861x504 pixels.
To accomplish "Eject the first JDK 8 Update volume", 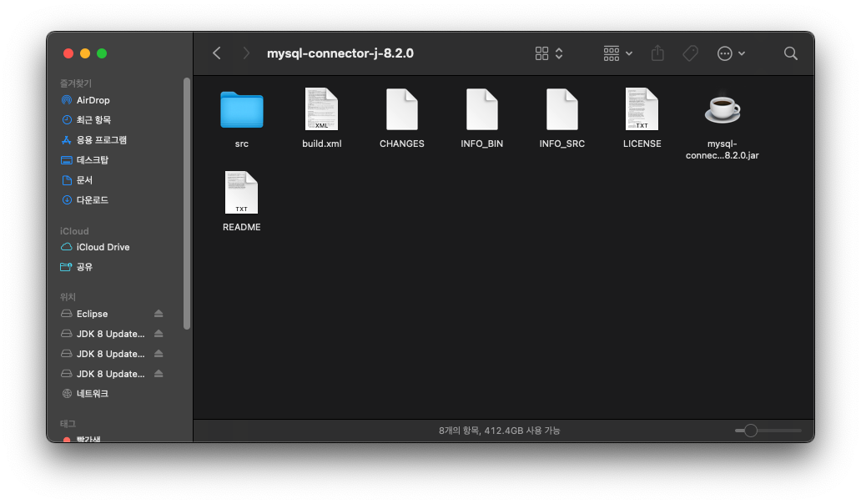I will pyautogui.click(x=159, y=334).
